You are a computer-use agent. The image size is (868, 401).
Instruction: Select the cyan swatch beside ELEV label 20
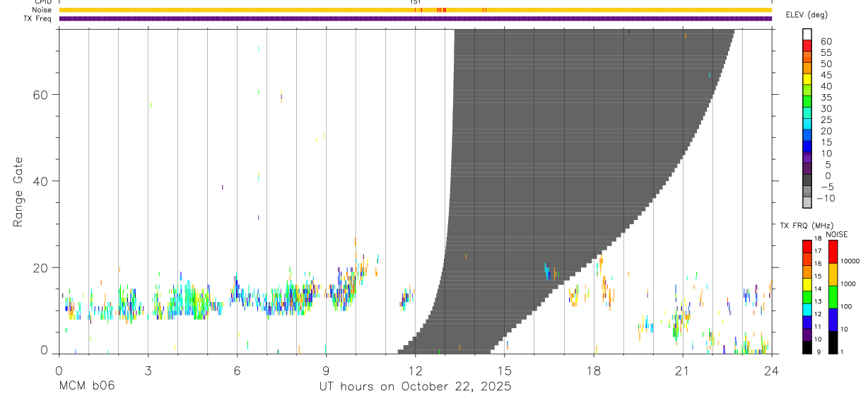tap(807, 124)
